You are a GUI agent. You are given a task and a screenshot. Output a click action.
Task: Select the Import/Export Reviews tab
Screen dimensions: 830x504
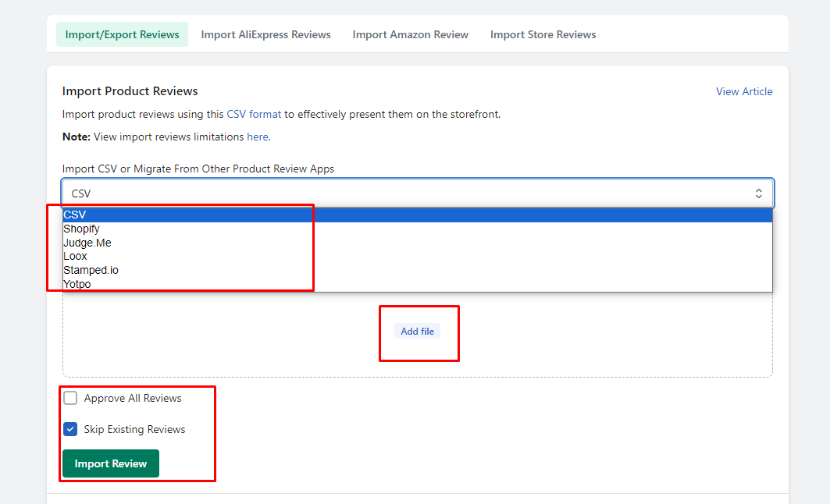pyautogui.click(x=122, y=34)
